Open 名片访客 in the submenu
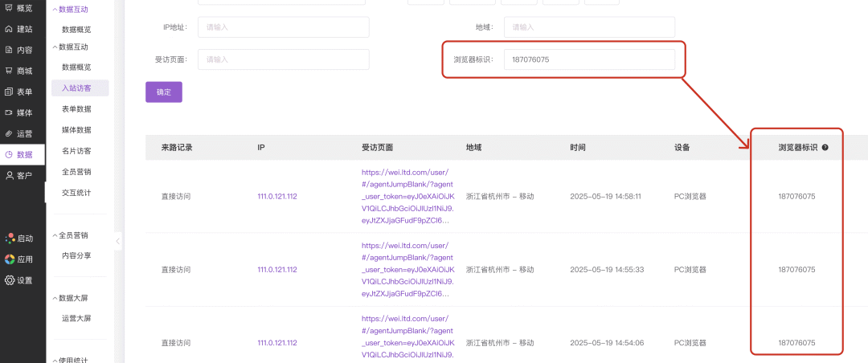The width and height of the screenshot is (868, 363). click(76, 150)
